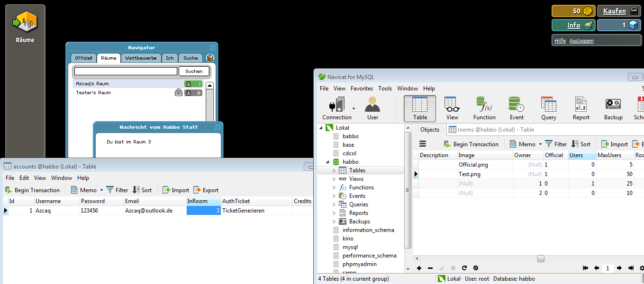Image resolution: width=644 pixels, height=284 pixels.
Task: Click the cube icon beside Navigator tabs
Action: point(210,58)
